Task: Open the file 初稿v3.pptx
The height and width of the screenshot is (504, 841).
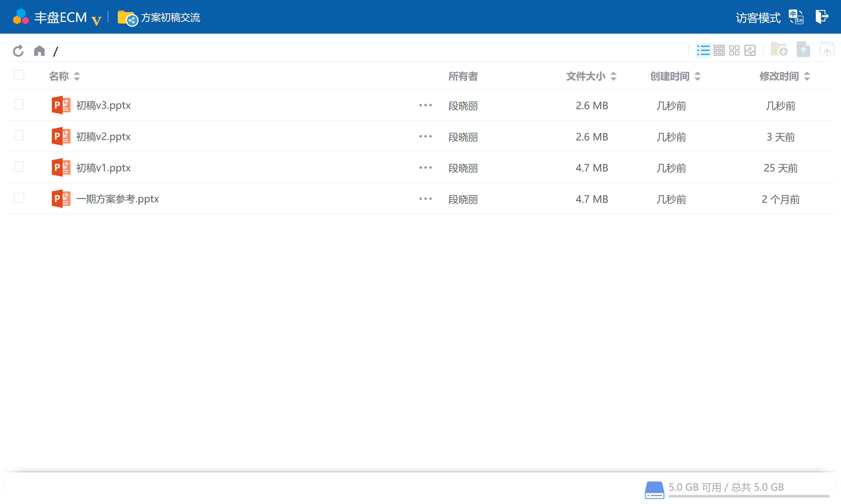Action: coord(103,105)
